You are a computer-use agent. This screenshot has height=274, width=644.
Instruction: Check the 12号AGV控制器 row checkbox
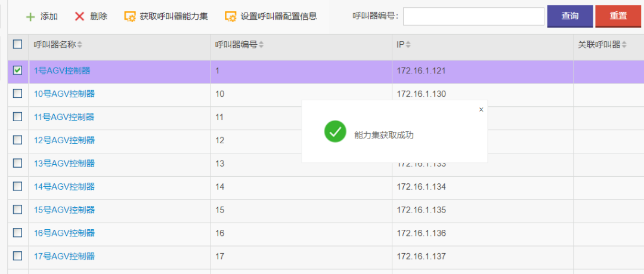pos(18,140)
